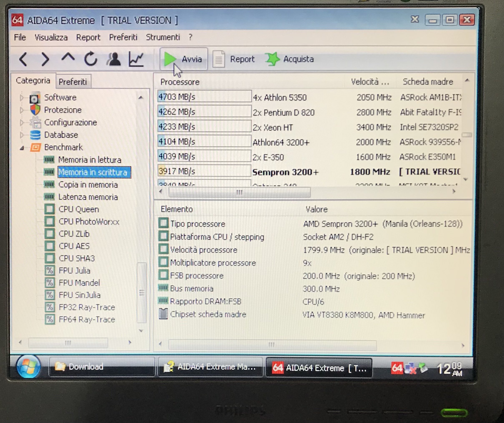This screenshot has width=504, height=423.
Task: Collapse the Benchmark tree node
Action: [22, 148]
